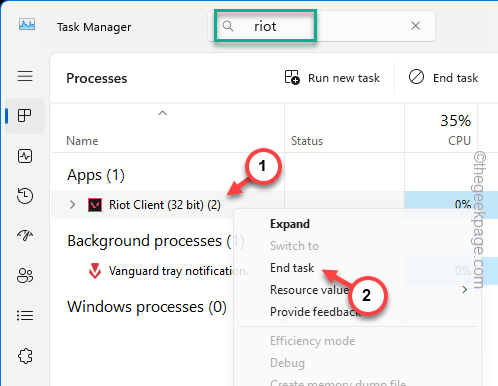
Task: Click Efficiency mode menu entry
Action: (312, 341)
